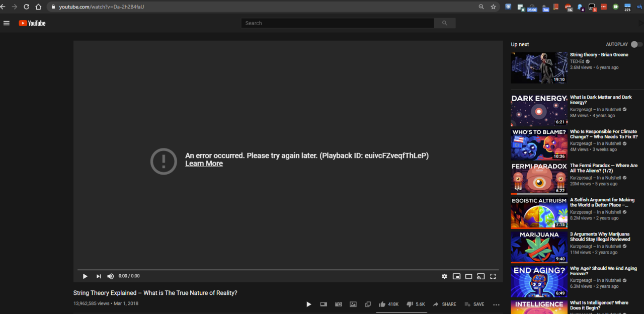Open the three-dot more actions menu
Viewport: 644px width, 314px height.
[x=496, y=304]
